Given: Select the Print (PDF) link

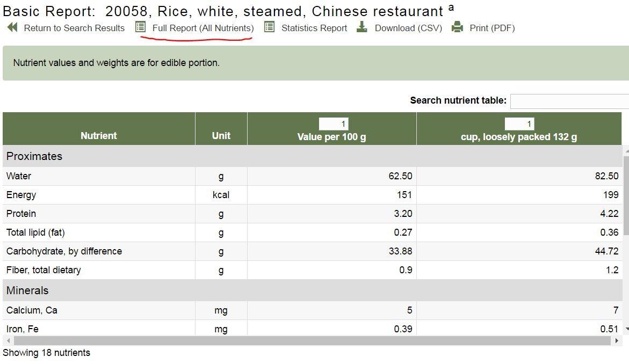Looking at the screenshot, I should coord(492,28).
